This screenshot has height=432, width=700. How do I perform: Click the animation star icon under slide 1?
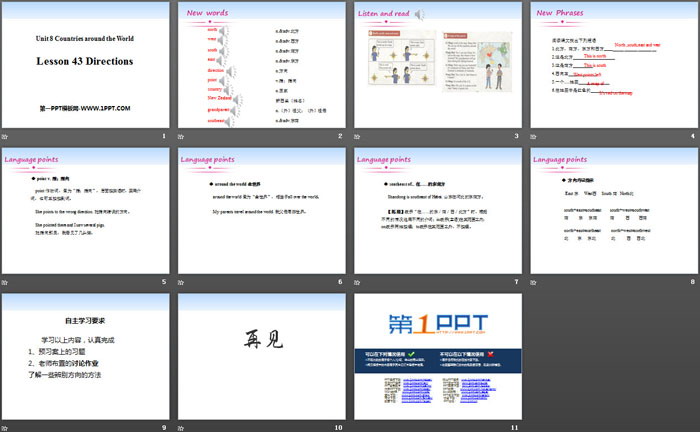[x=5, y=136]
